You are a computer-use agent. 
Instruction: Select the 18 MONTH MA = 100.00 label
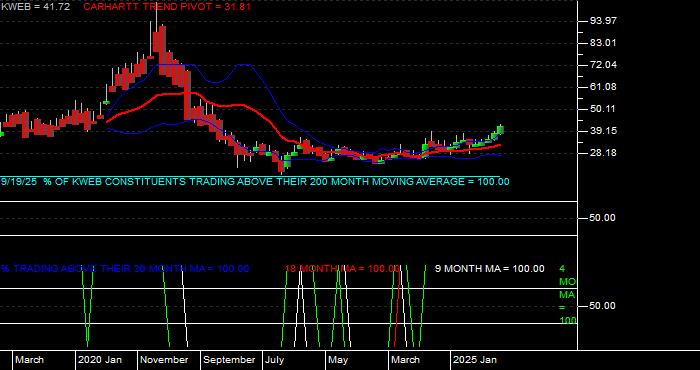pos(342,269)
